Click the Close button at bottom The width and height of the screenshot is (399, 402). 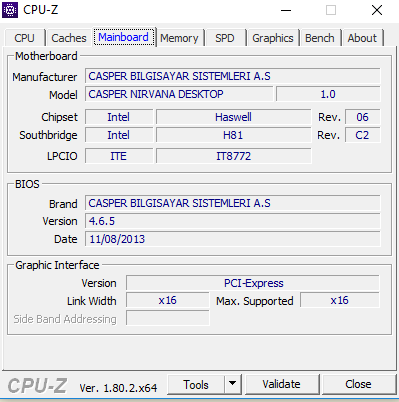tap(358, 384)
